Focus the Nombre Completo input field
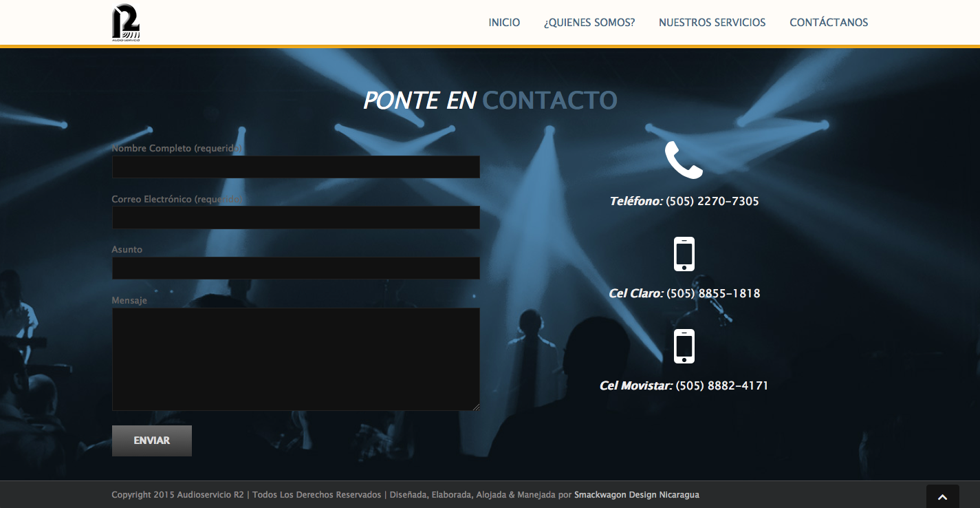The width and height of the screenshot is (980, 508). coord(296,167)
